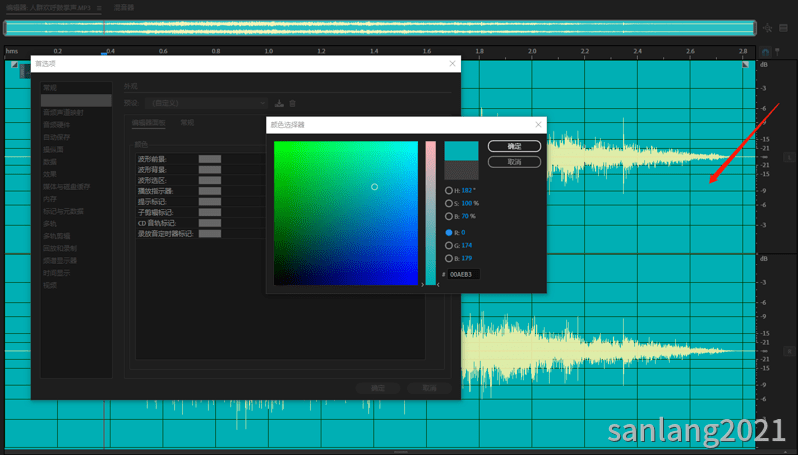798x455 pixels.
Task: Switch to the 常规 tab beside 编辑器面板
Action: pyautogui.click(x=187, y=123)
